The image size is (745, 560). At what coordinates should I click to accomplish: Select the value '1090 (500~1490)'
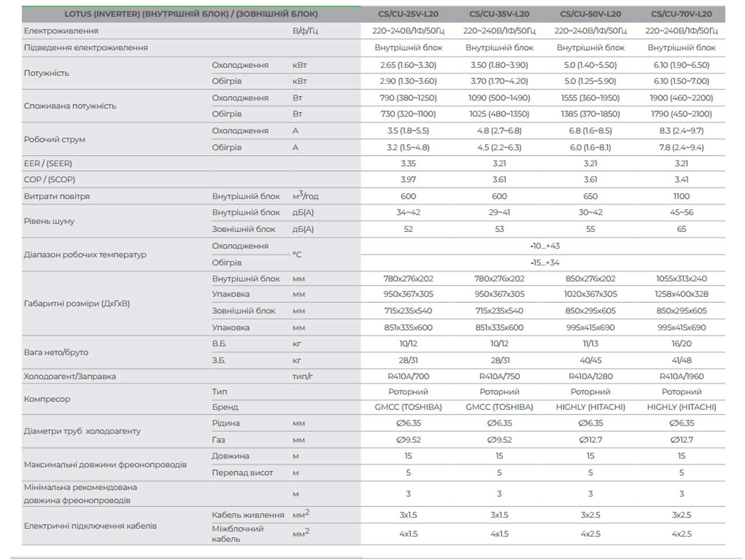click(499, 98)
